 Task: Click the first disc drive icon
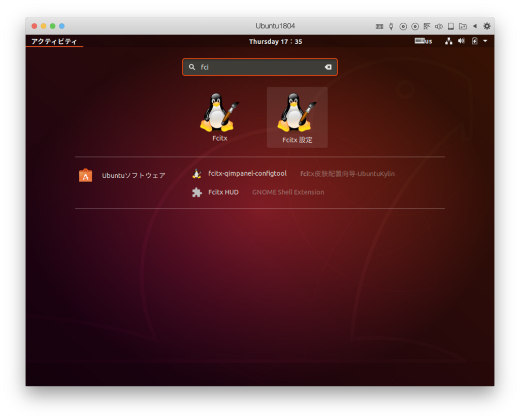403,26
